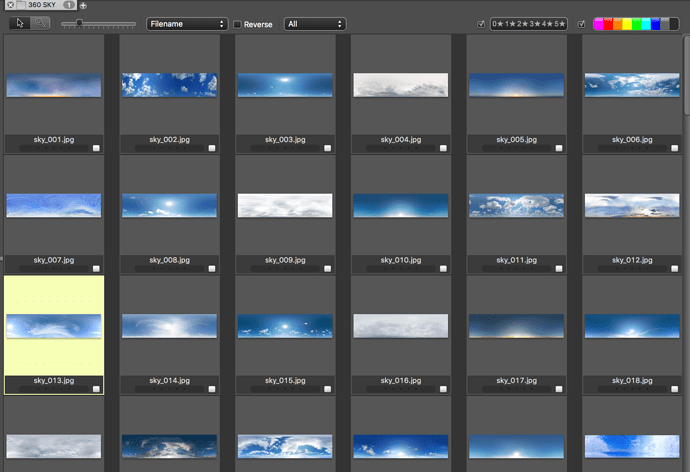
Task: Click the white label box under sky_006.jpg
Action: (675, 148)
